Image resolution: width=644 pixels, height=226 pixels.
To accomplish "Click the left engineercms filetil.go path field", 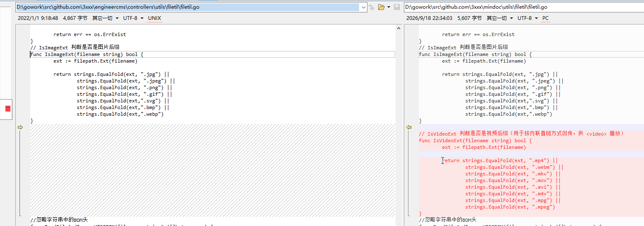I will coord(187,7).
